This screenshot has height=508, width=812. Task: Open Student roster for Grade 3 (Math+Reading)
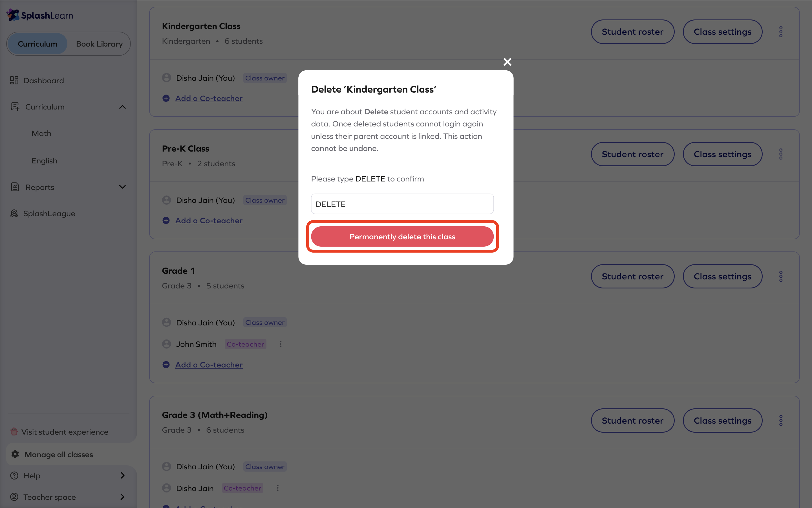tap(632, 420)
